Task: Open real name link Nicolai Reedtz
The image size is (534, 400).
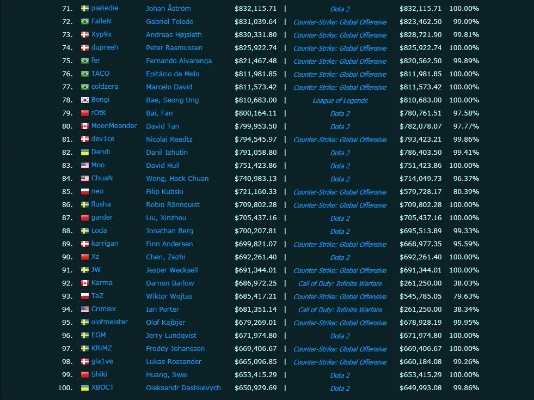Action: [x=169, y=139]
